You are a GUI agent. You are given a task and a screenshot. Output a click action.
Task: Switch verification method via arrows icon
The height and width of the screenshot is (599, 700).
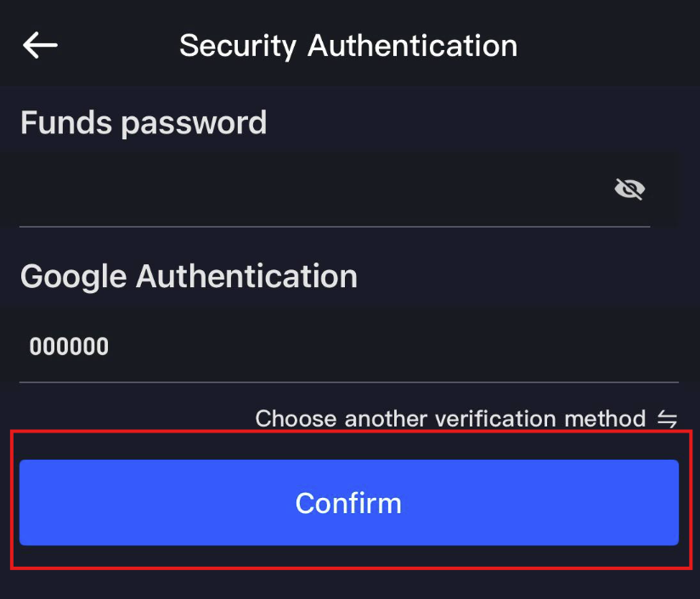point(667,419)
